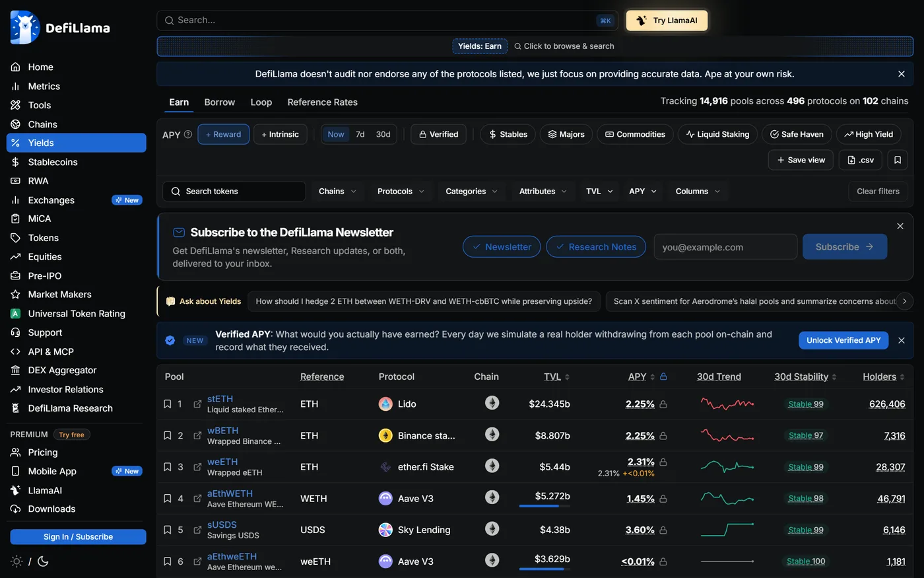Expand the Attributes filter dropdown
The width and height of the screenshot is (924, 578).
tap(543, 192)
